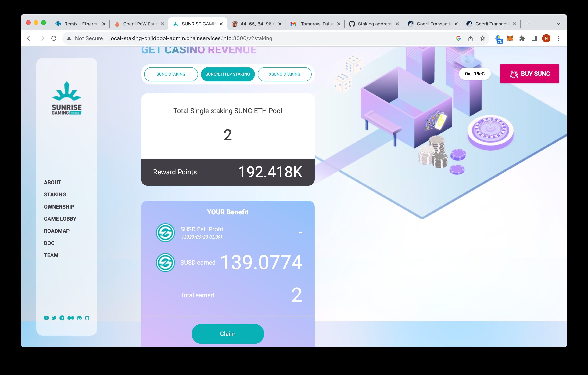Open wallet address 0x...19eC menu

tap(475, 74)
